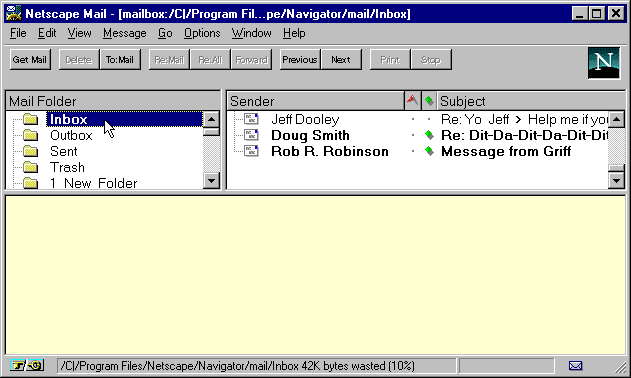This screenshot has height=378, width=631.
Task: Click the red flag column header icon
Action: [x=412, y=100]
